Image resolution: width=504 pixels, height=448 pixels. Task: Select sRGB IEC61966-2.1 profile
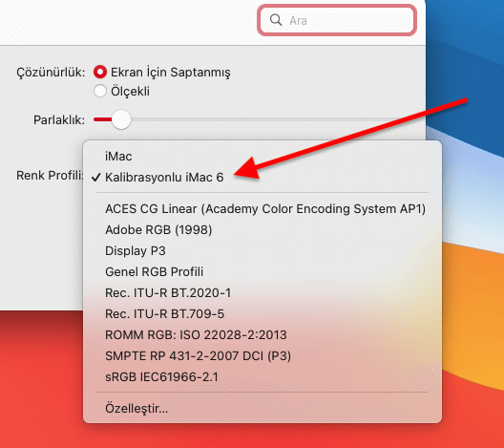262,377
